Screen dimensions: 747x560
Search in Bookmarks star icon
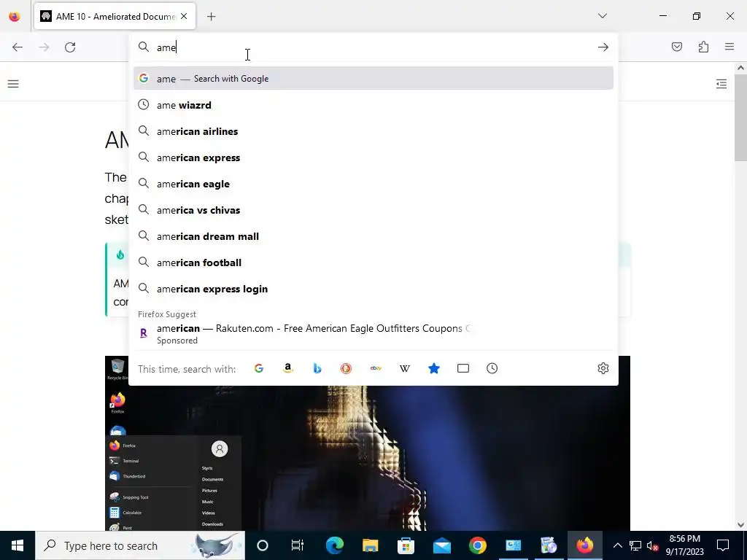tap(433, 368)
